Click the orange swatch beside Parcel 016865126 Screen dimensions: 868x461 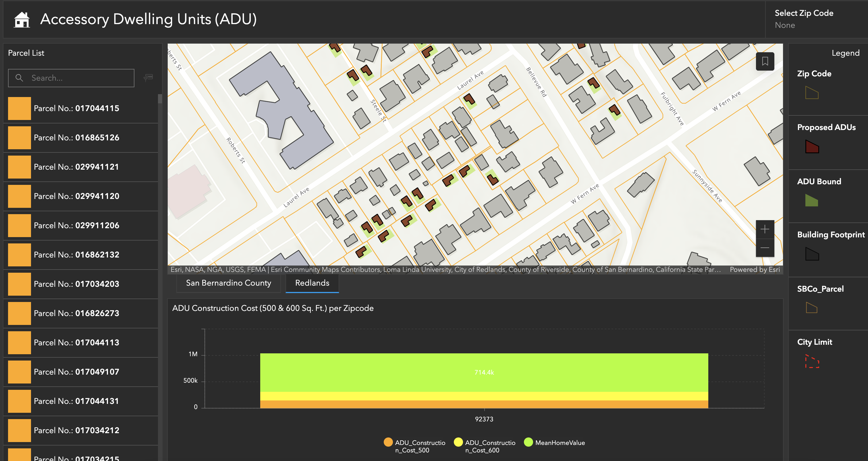coord(19,137)
